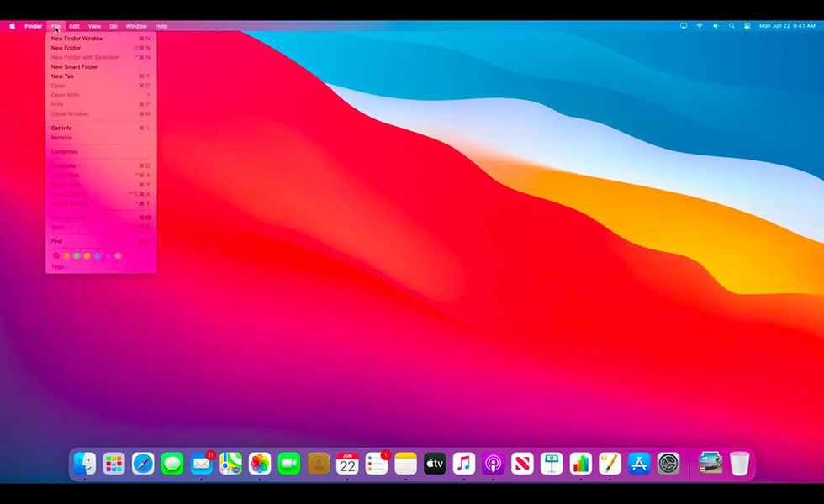Choose New Finder Window from File menu

[77, 39]
